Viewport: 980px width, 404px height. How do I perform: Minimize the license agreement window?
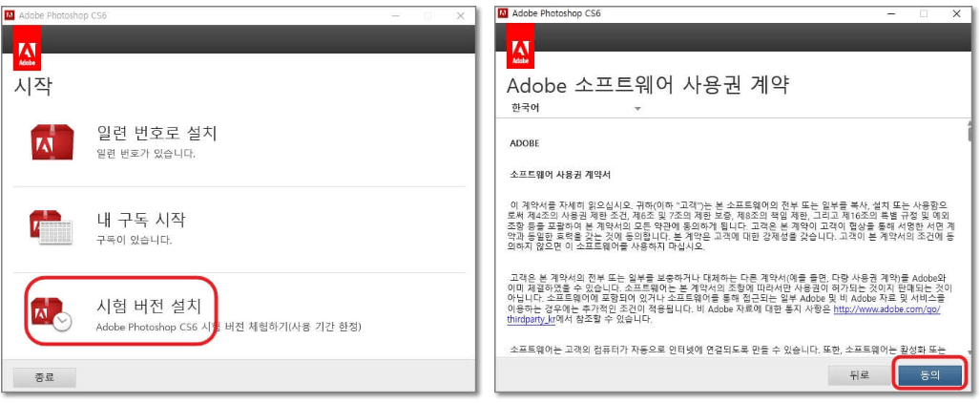point(890,13)
